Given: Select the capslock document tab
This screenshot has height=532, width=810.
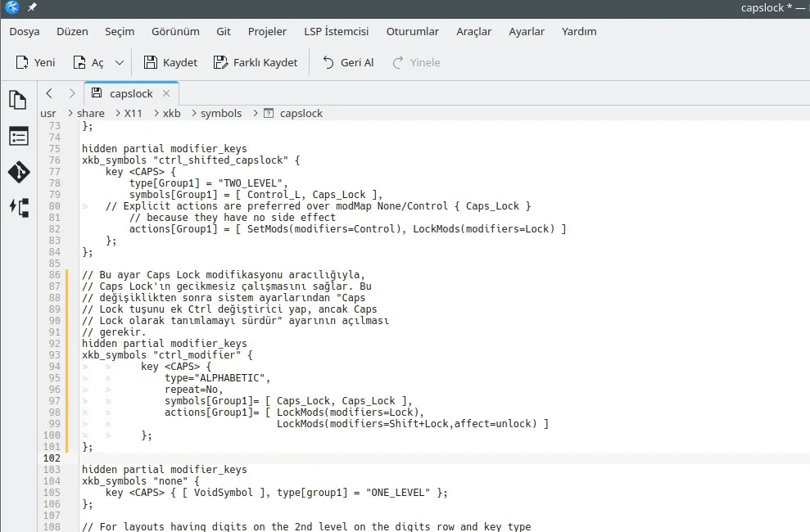Looking at the screenshot, I should (x=131, y=93).
